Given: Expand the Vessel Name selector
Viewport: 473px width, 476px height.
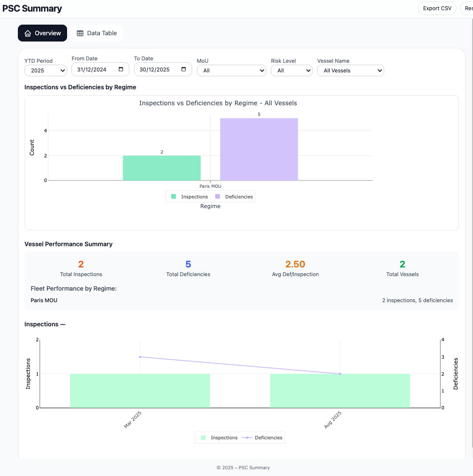Looking at the screenshot, I should click(x=350, y=70).
